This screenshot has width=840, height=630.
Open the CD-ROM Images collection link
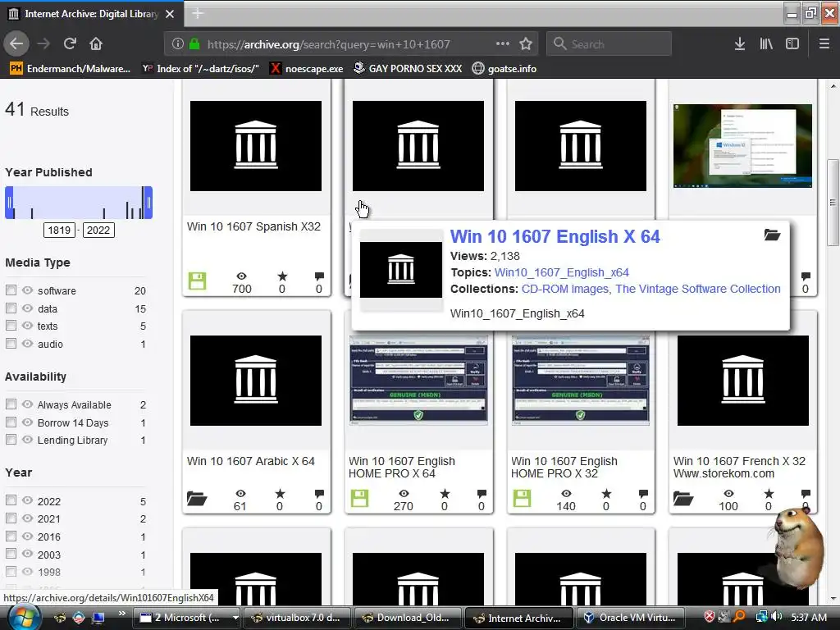(566, 289)
